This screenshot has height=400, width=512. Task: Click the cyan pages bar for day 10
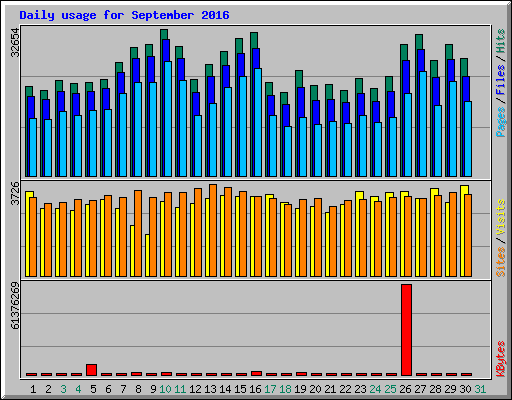[168, 119]
